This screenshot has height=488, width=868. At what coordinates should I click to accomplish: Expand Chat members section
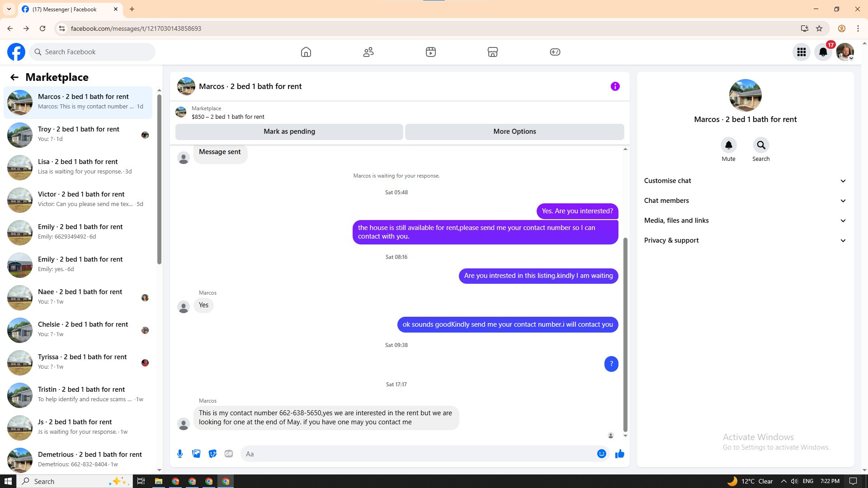tap(745, 201)
